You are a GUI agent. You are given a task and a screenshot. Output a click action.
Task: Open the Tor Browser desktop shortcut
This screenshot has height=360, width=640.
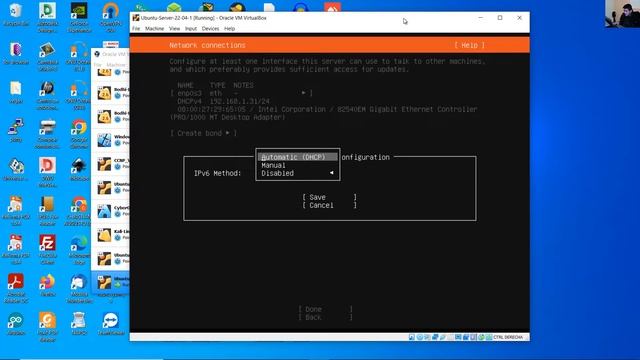[x=16, y=53]
